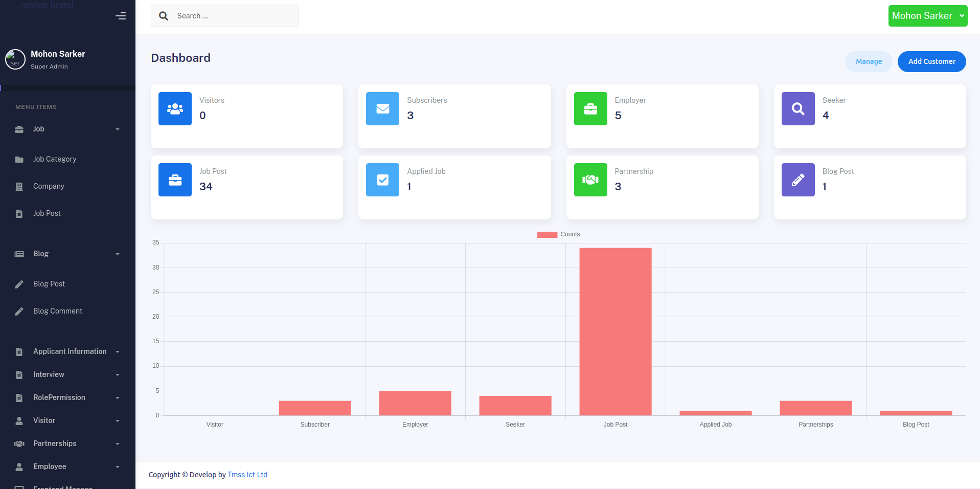Focus the Search input field
Screen dimensions: 980x489
[234, 16]
